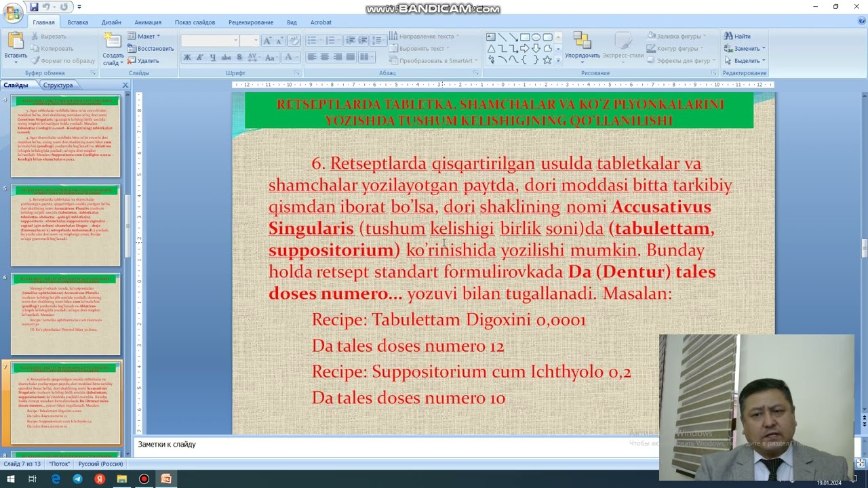Open the font size combo box
868x488 pixels.
click(x=250, y=41)
